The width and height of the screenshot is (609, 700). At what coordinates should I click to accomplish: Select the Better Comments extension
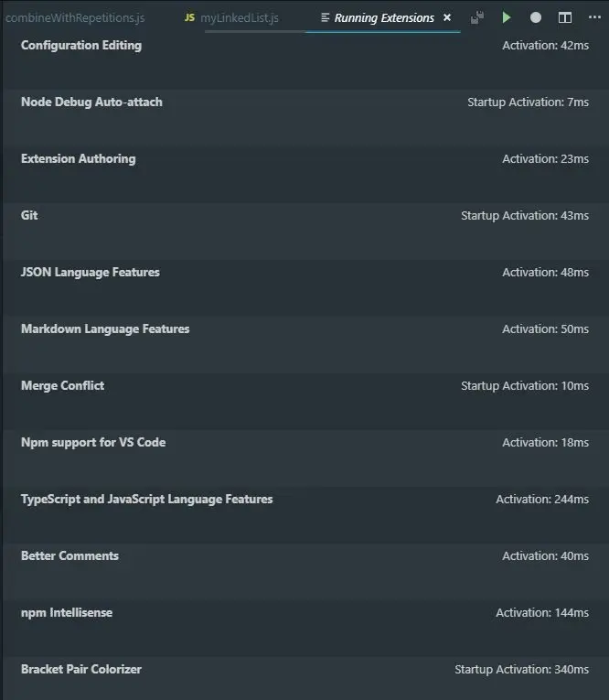(305, 571)
